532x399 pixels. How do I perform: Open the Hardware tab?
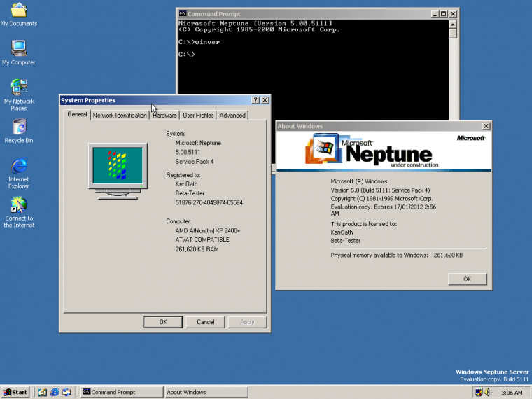pyautogui.click(x=164, y=115)
